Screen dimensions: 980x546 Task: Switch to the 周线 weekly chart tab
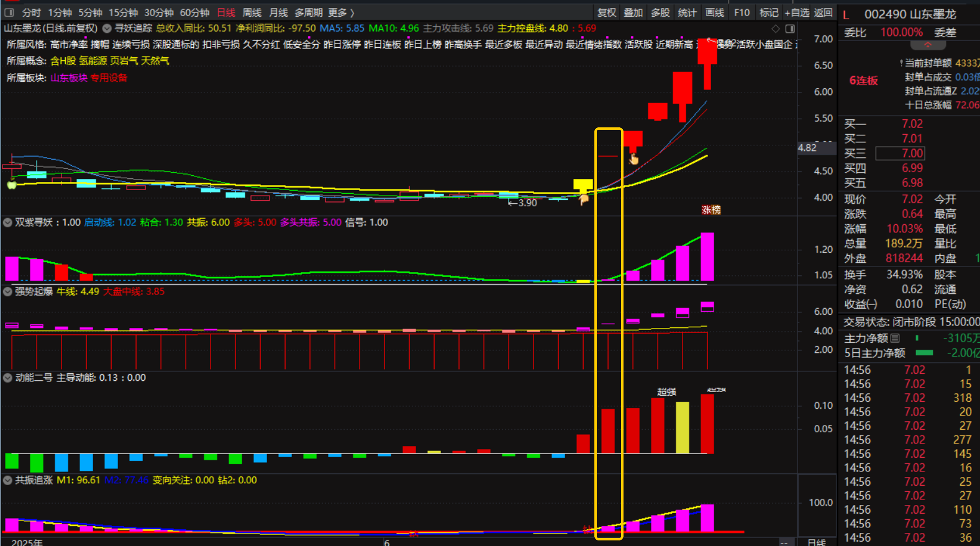[x=252, y=12]
